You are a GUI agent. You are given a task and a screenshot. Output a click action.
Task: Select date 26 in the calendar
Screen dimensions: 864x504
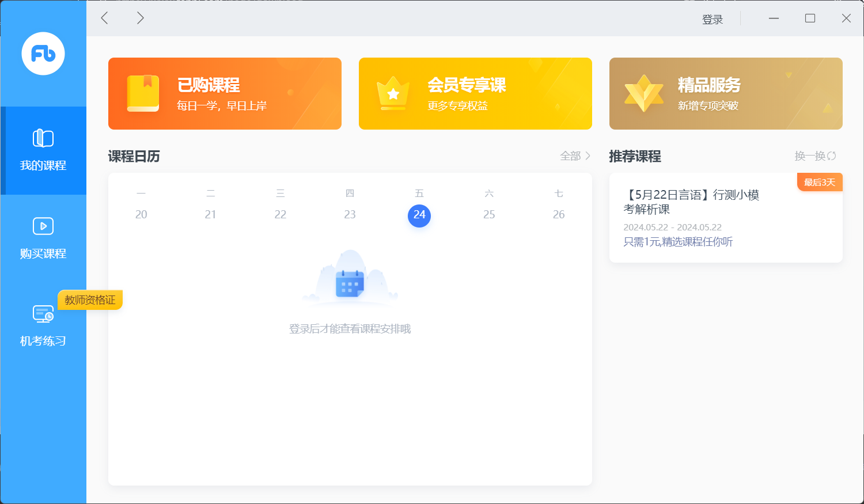pyautogui.click(x=559, y=214)
